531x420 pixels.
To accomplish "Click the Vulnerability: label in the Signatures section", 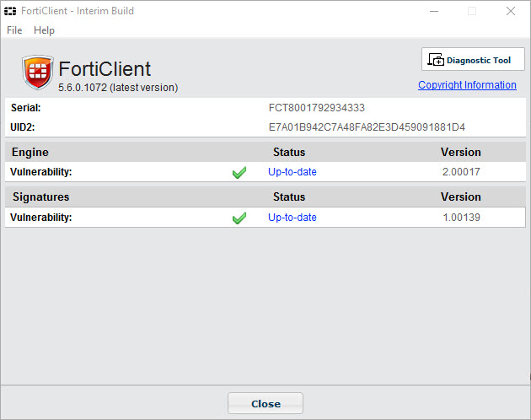I will point(41,218).
